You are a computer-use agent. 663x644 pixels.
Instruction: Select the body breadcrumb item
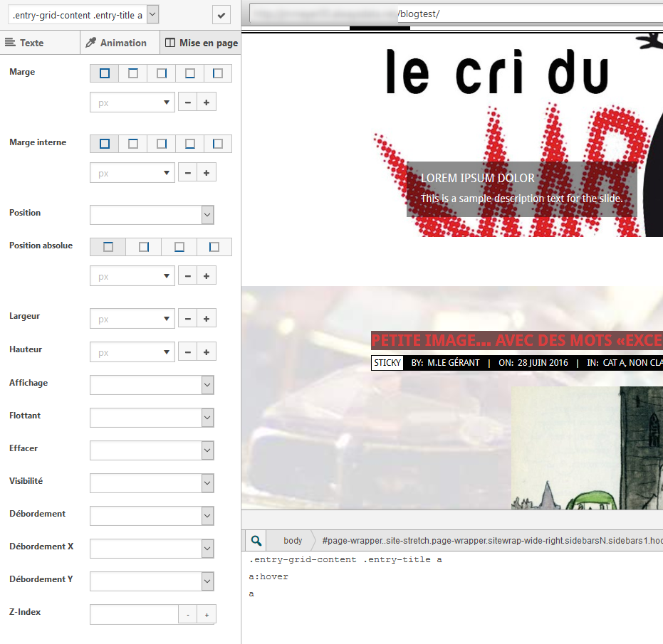(293, 541)
